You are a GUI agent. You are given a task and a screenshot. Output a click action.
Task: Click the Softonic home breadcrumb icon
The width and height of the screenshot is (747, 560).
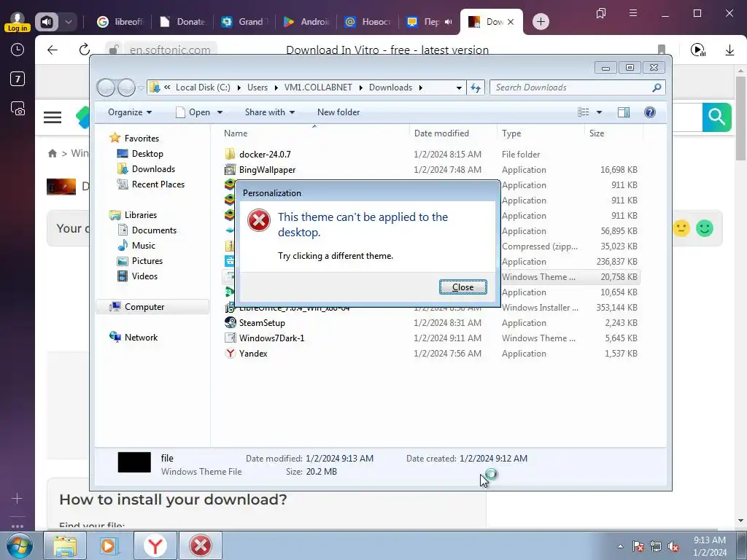pyautogui.click(x=53, y=153)
